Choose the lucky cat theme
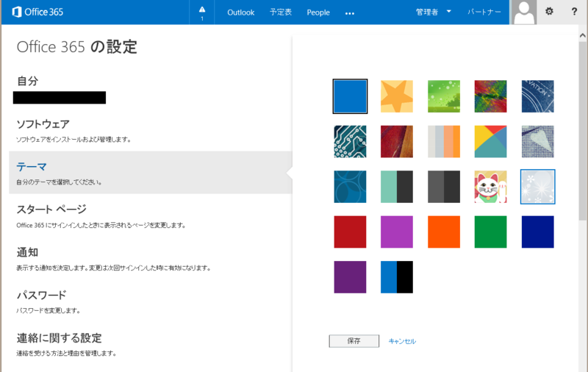588x372 pixels. click(x=490, y=187)
